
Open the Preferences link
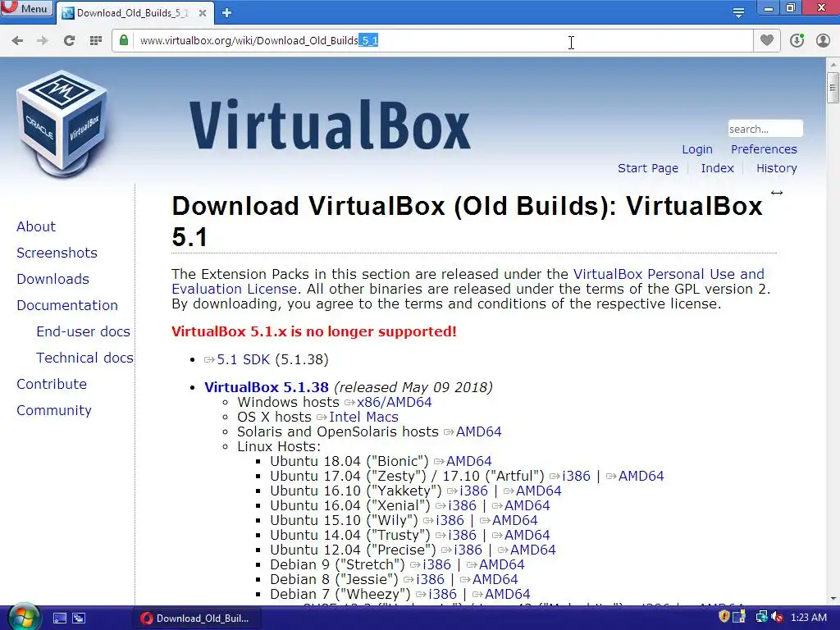764,149
